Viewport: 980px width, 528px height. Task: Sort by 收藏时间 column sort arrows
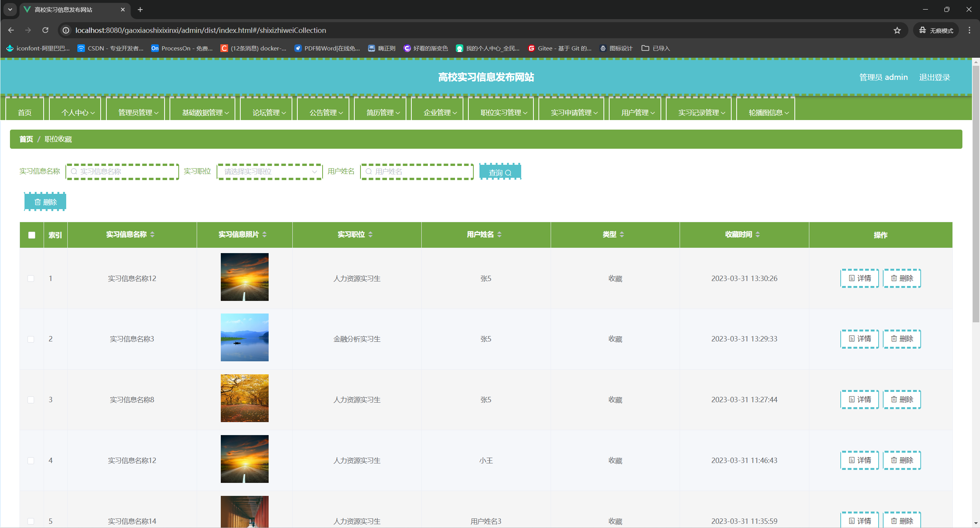[x=758, y=234]
